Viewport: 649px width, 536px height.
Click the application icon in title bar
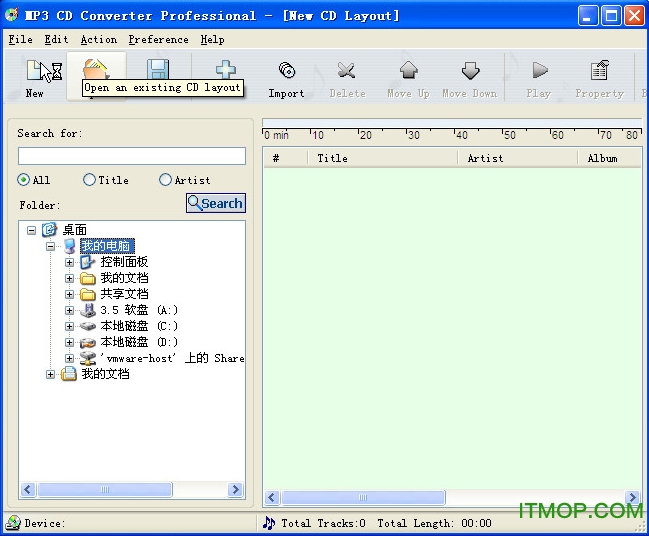pyautogui.click(x=12, y=15)
